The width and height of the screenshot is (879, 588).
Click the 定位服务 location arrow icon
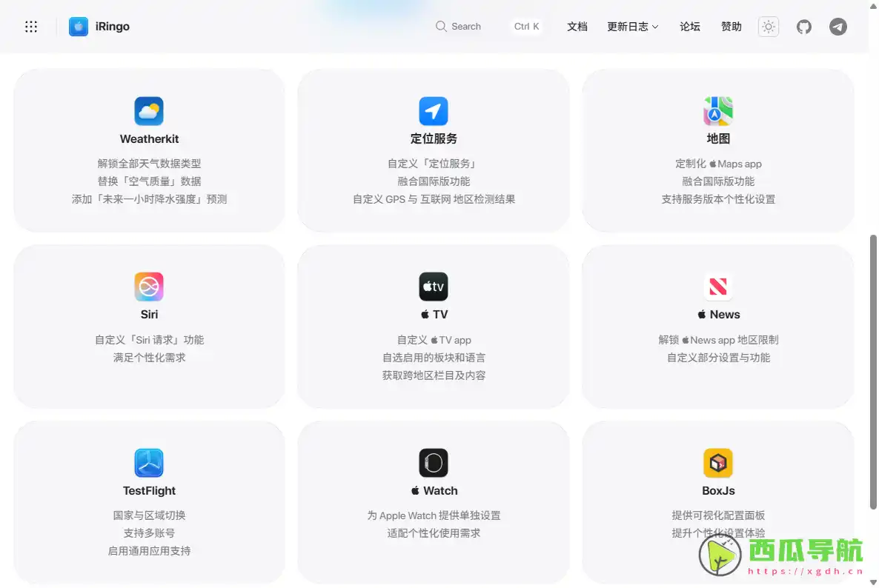(x=434, y=111)
